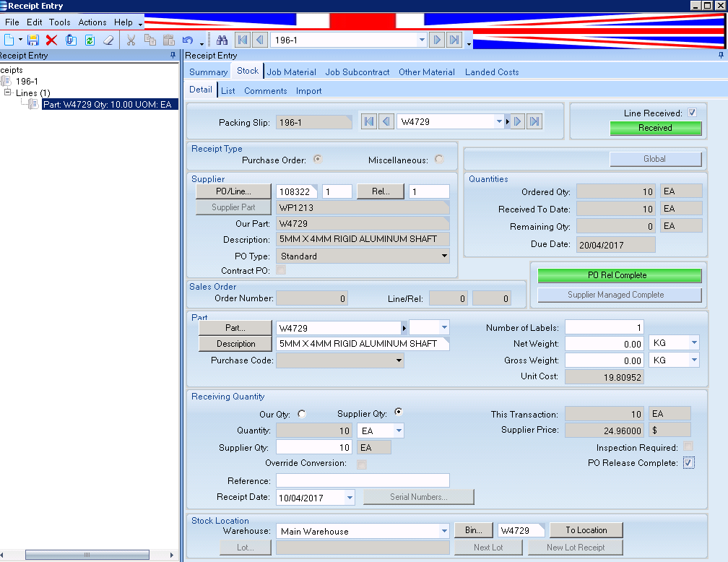
Task: Open the Comments sub-tab
Action: (266, 90)
